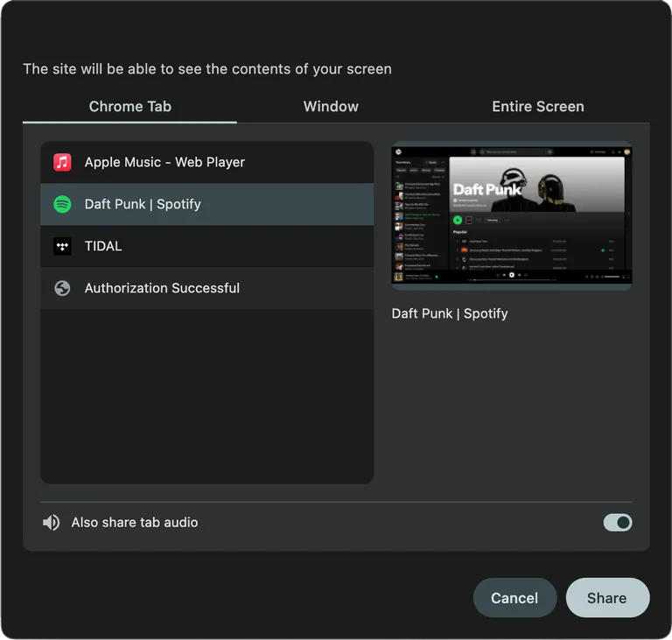Open the Entire Screen tab
Screen dimensions: 672x640
click(x=538, y=107)
